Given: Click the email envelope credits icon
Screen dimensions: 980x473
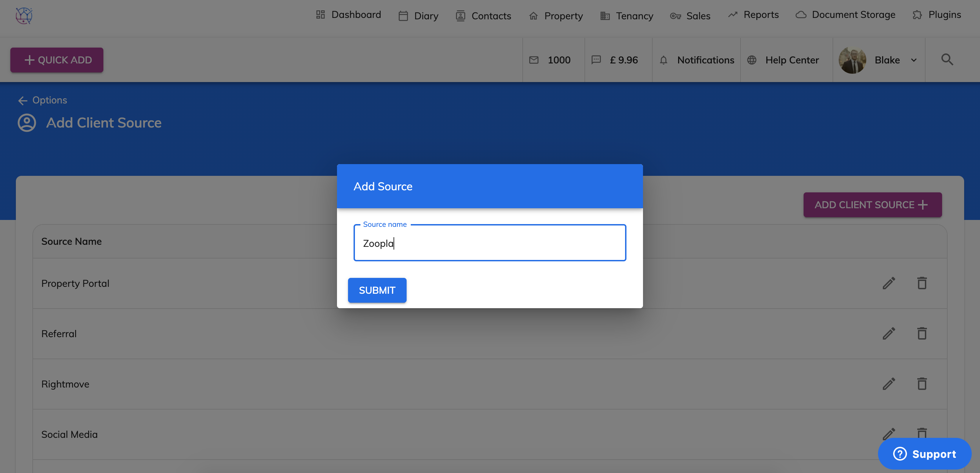Looking at the screenshot, I should pyautogui.click(x=534, y=60).
